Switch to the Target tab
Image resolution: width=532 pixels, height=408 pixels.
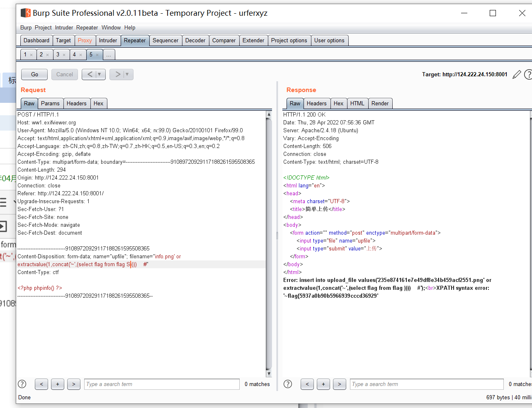[63, 40]
